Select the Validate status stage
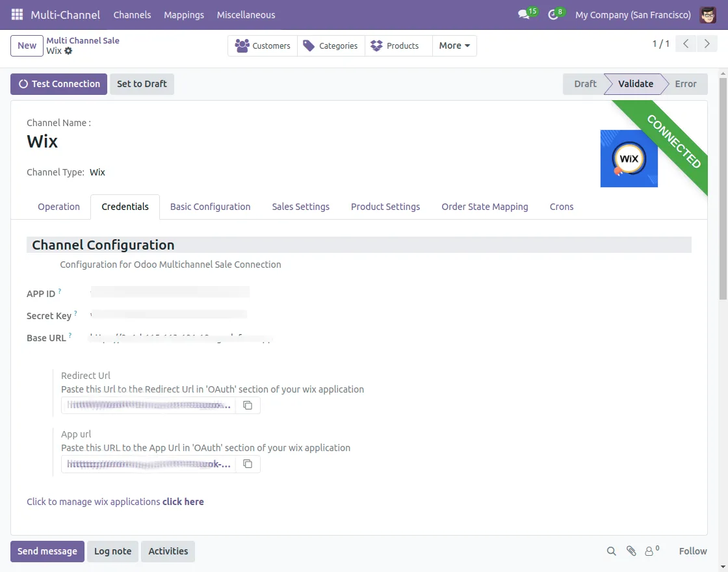 click(636, 84)
